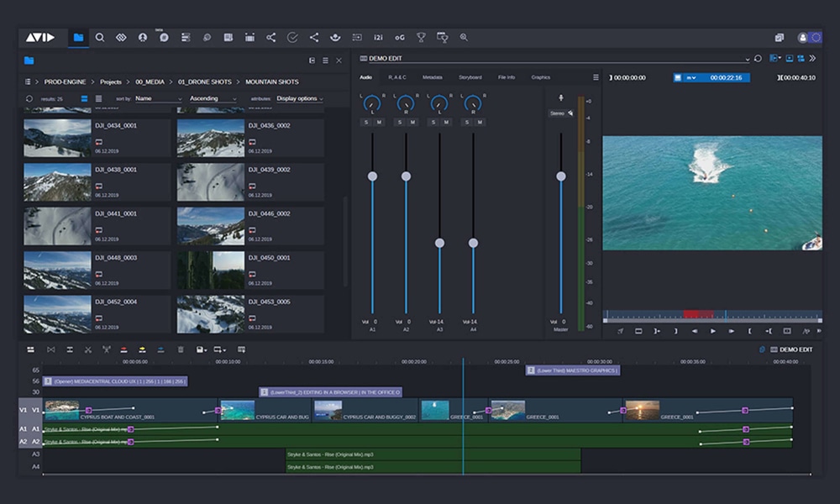Solo audio channel A3

pos(433,123)
